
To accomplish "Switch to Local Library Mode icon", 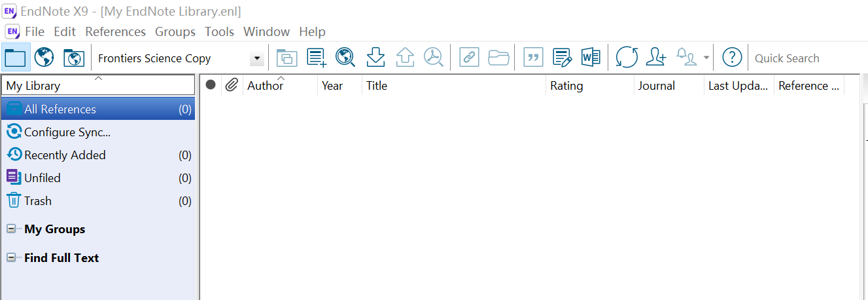I will click(15, 58).
